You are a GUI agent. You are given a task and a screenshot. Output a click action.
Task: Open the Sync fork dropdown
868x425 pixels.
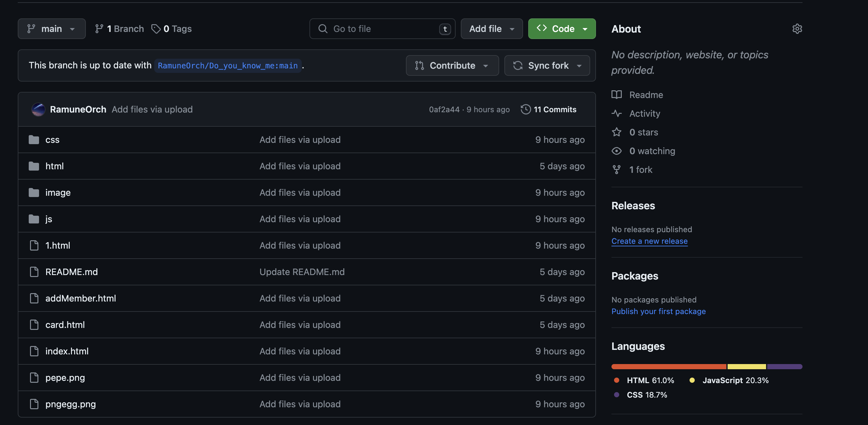547,66
